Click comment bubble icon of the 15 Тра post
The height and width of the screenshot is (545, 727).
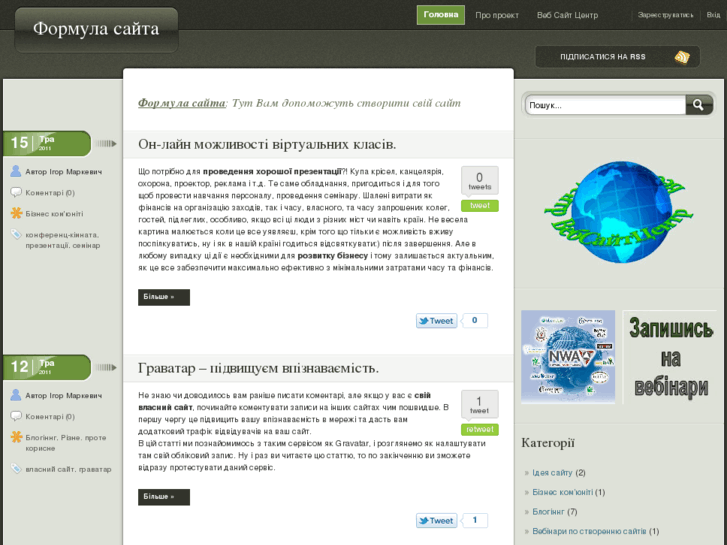click(x=16, y=192)
